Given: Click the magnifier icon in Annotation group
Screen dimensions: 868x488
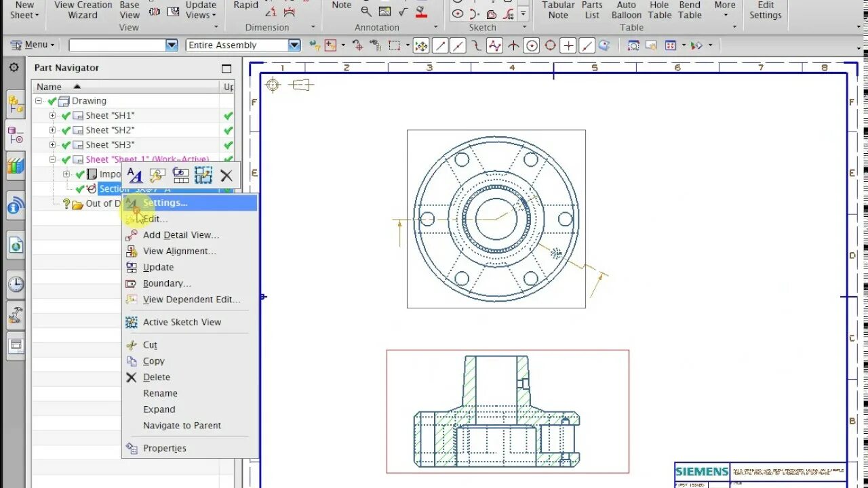Looking at the screenshot, I should point(366,11).
